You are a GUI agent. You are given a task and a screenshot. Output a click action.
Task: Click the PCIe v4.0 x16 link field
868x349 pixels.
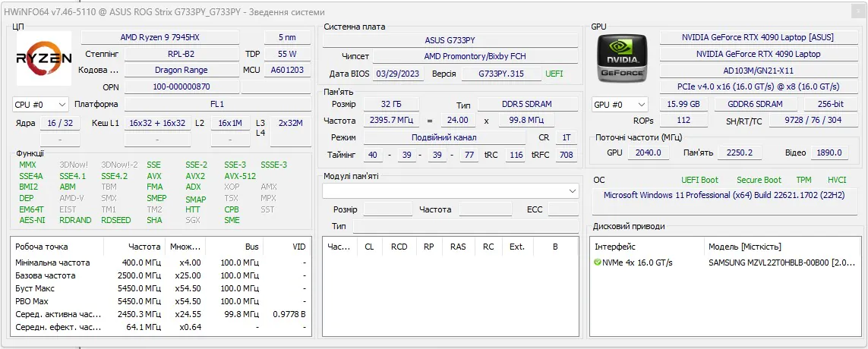pos(758,86)
